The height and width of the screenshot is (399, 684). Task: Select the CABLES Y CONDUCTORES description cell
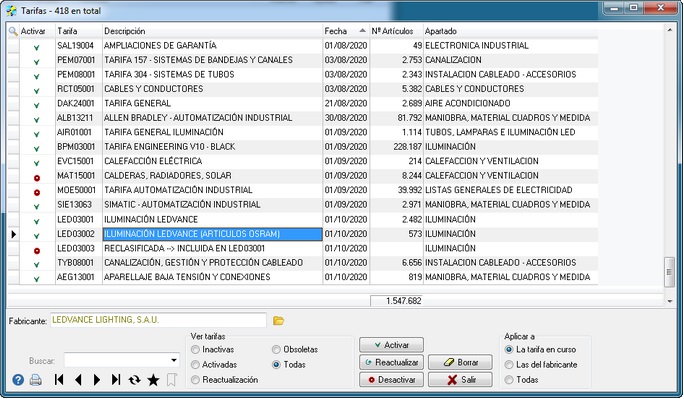coord(212,89)
